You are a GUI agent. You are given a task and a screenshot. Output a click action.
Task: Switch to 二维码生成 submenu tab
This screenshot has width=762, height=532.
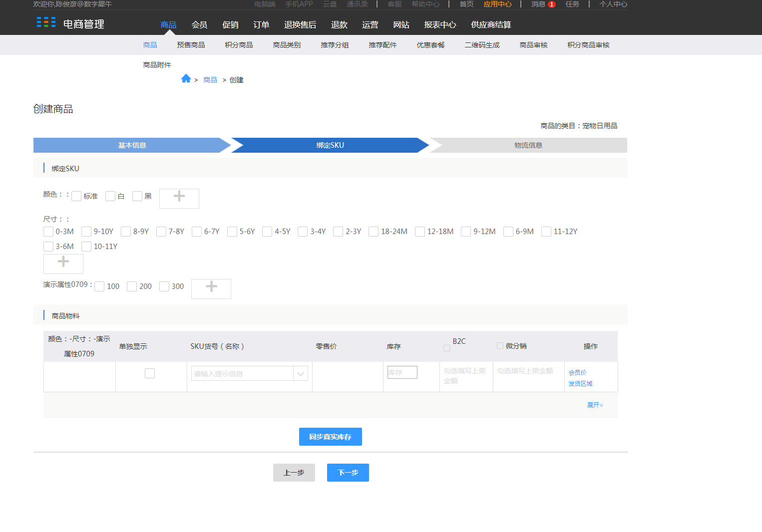[x=482, y=45]
